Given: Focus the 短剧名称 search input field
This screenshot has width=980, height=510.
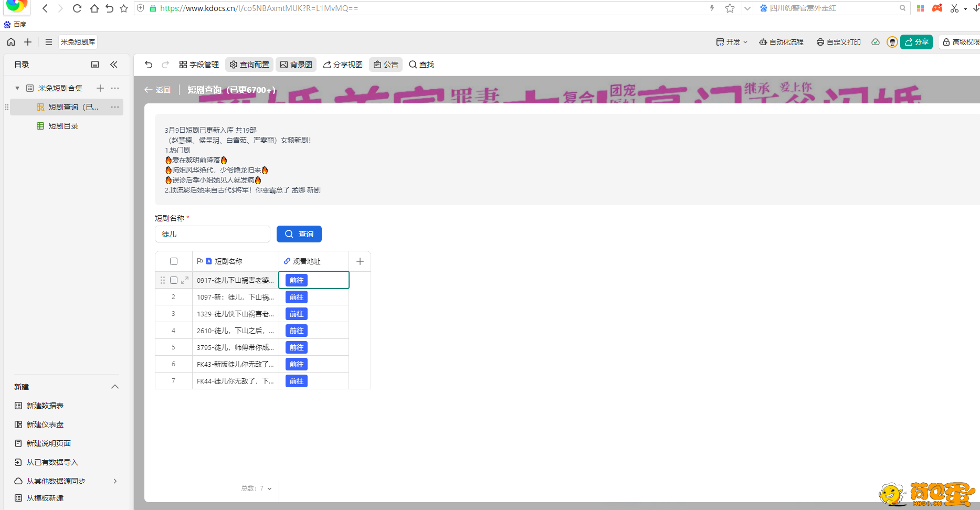Looking at the screenshot, I should pyautogui.click(x=213, y=234).
